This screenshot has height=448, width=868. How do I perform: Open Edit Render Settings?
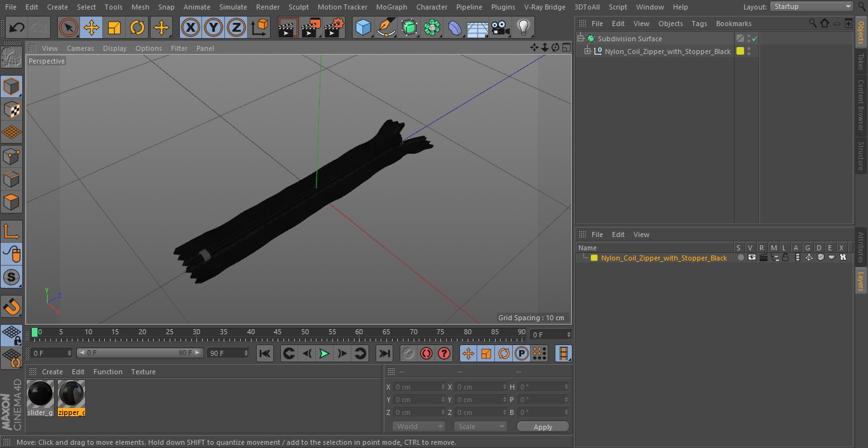[334, 27]
